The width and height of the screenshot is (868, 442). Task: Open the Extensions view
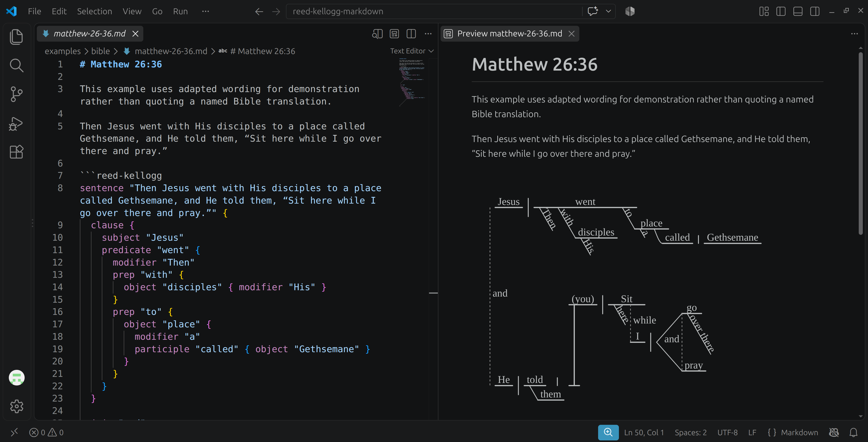tap(16, 152)
